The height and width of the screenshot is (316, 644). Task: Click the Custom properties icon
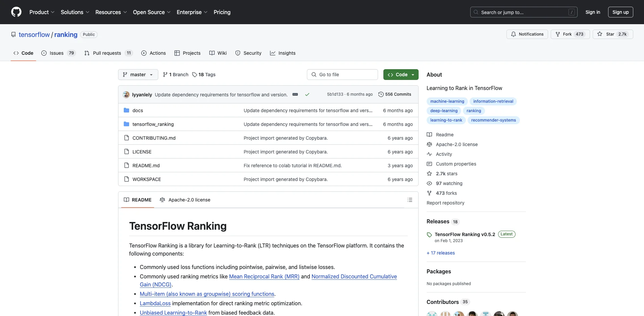tap(429, 164)
